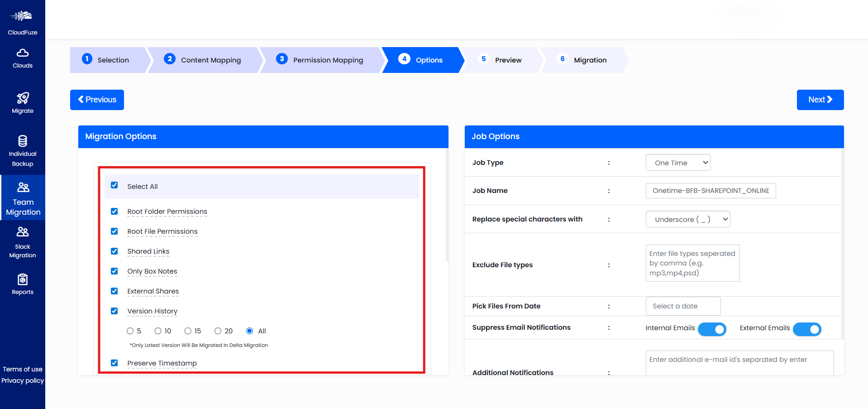Disable Internal Emails suppression toggle
Screen dimensions: 868x409
point(712,329)
